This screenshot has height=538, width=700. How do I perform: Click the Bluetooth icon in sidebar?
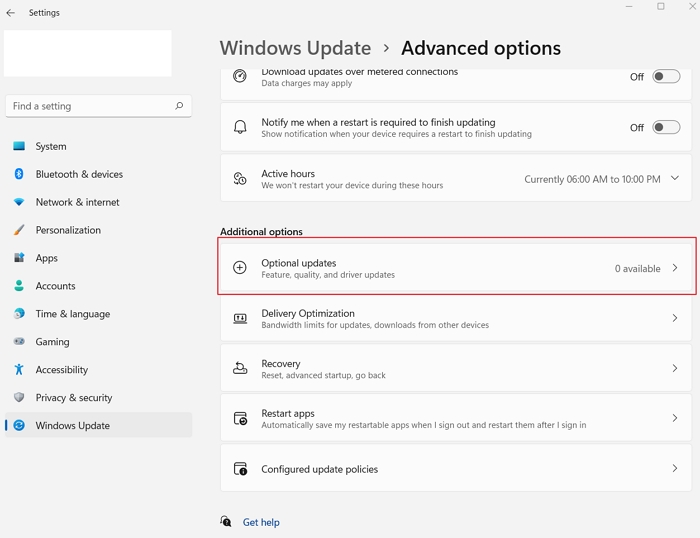click(19, 174)
